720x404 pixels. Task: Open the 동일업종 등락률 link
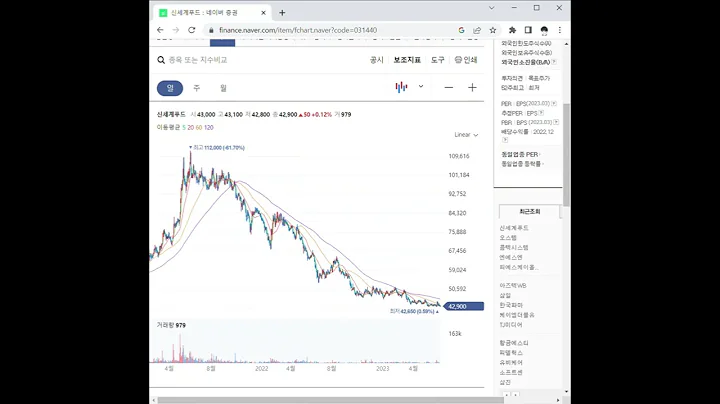(522, 164)
